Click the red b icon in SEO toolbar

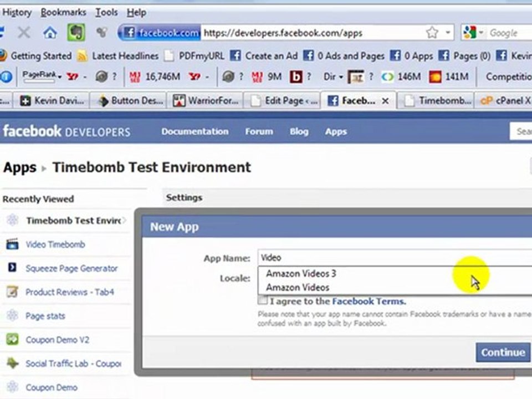(x=295, y=76)
